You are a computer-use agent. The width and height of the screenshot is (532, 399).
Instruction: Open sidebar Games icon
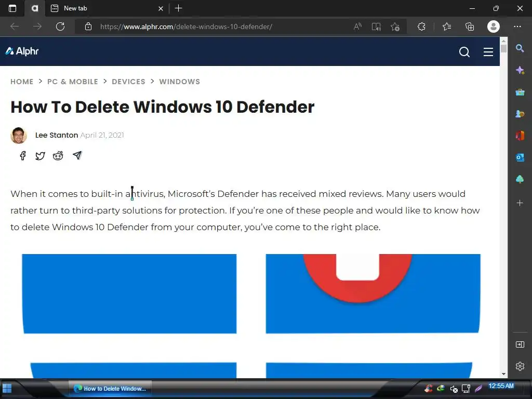tap(520, 114)
